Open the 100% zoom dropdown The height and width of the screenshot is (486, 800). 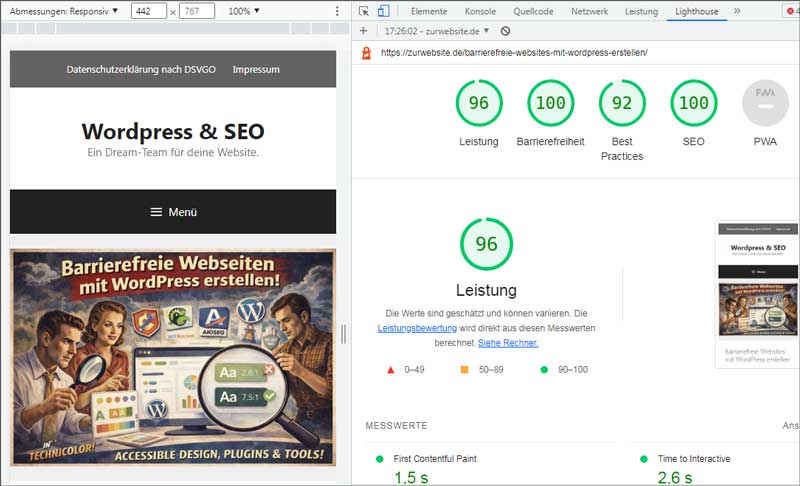pyautogui.click(x=244, y=11)
